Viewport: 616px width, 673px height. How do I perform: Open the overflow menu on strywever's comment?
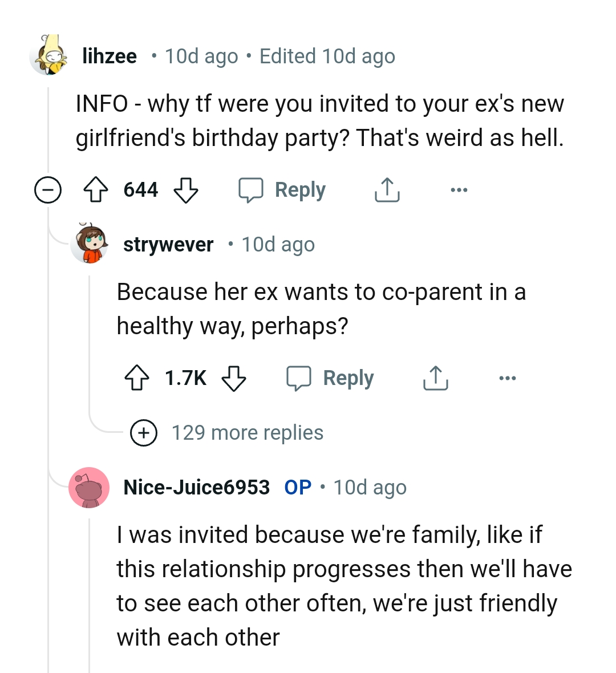tap(508, 377)
